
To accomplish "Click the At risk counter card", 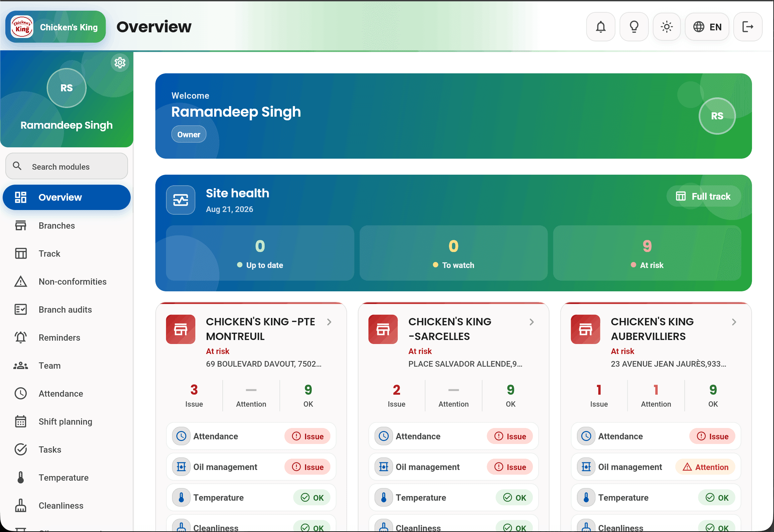I will point(647,253).
